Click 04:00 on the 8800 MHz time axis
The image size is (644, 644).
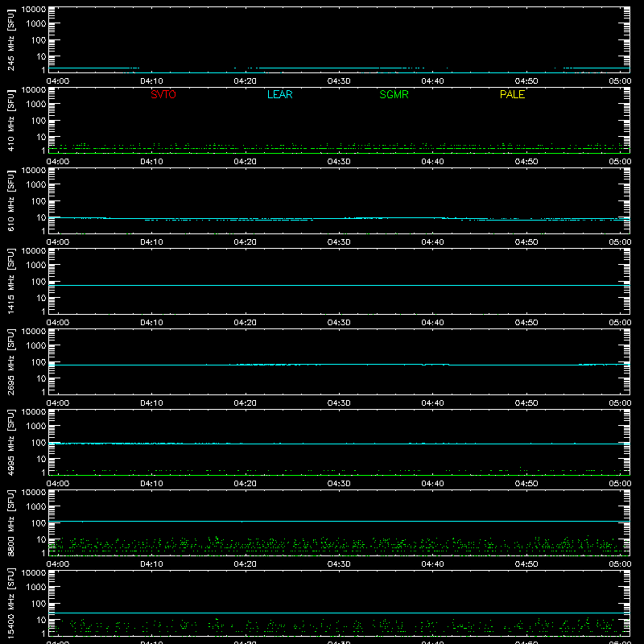coord(58,564)
